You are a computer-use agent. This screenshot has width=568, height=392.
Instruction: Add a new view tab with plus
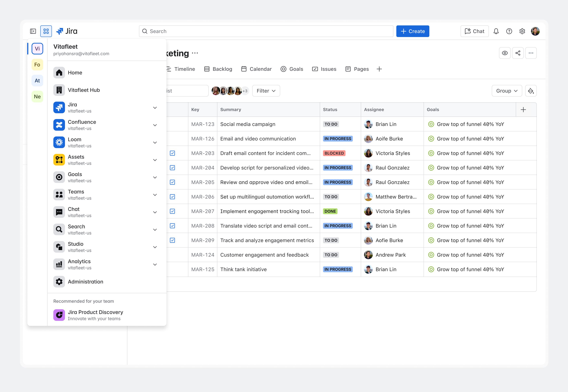click(379, 69)
